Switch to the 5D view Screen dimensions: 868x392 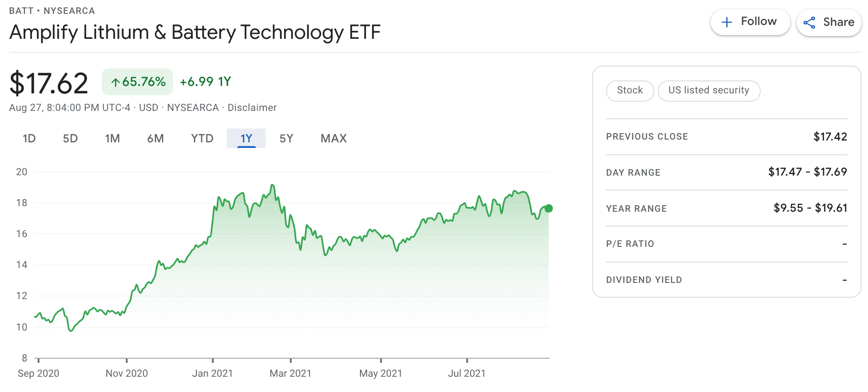[x=70, y=138]
